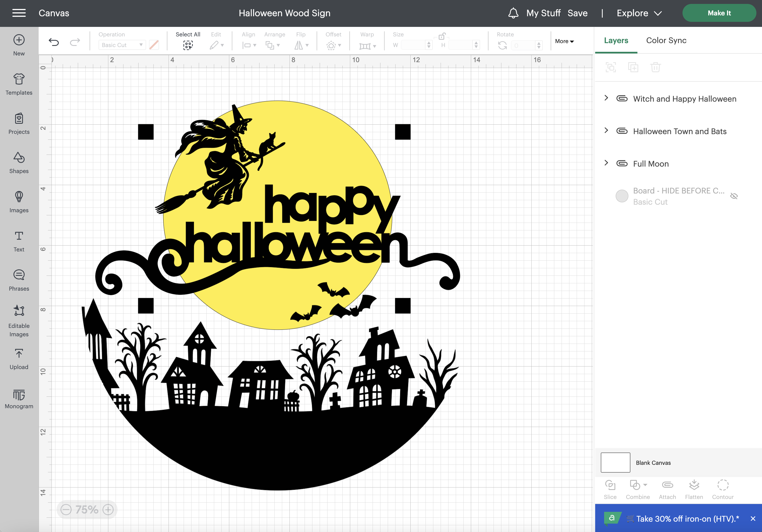Click the Width size input field
Image resolution: width=762 pixels, height=532 pixels.
(x=413, y=45)
